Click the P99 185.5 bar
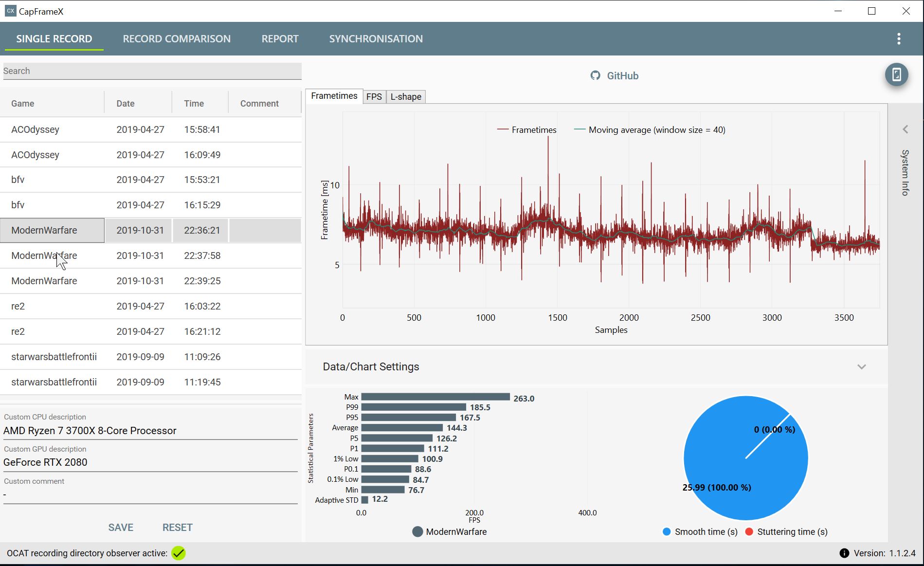This screenshot has height=566, width=924. (414, 407)
